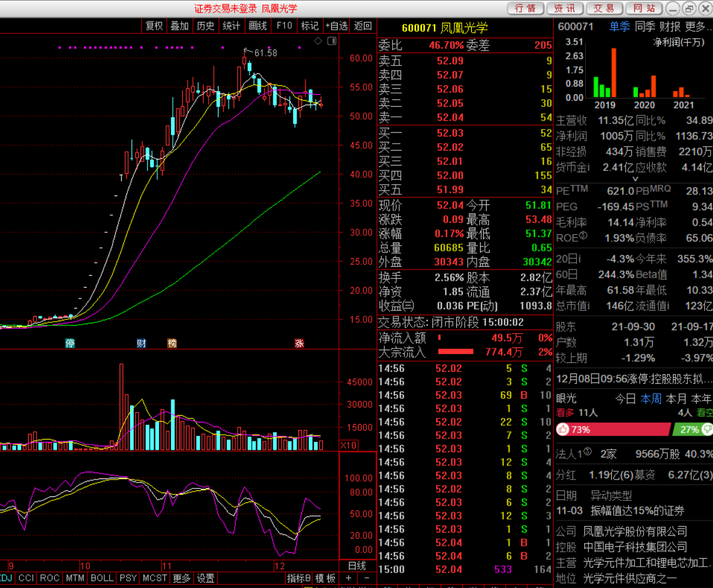The width and height of the screenshot is (713, 588).
Task: Click the thumbs-up icon beside 73%
Action: pos(563,430)
